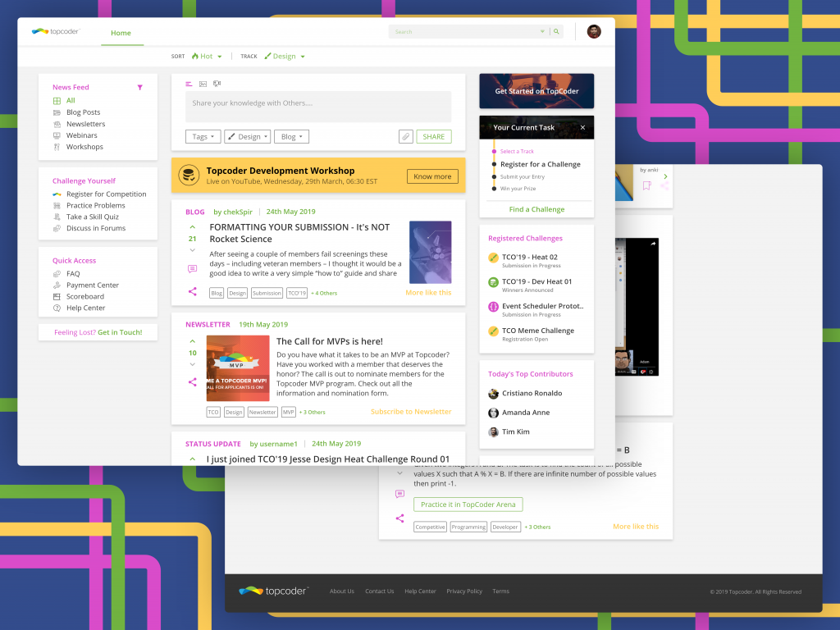Image resolution: width=840 pixels, height=630 pixels.
Task: Click the share icon in the background window post
Action: click(x=399, y=518)
